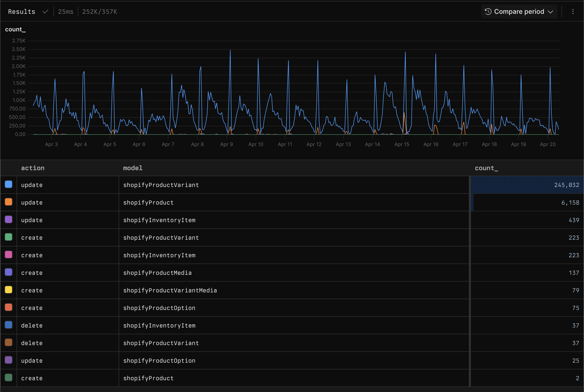Screen dimensions: 584x392
Task: Click the Apr 20 label on chart axis
Action: pos(548,144)
